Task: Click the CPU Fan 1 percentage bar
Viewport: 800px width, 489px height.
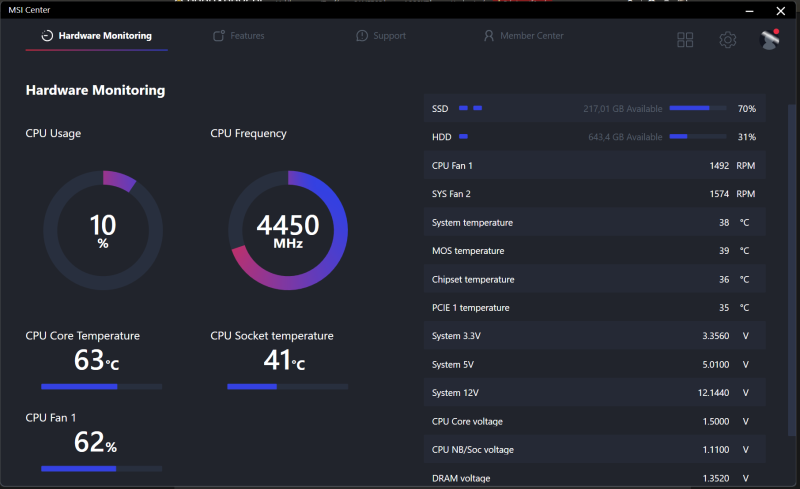Action: click(102, 469)
